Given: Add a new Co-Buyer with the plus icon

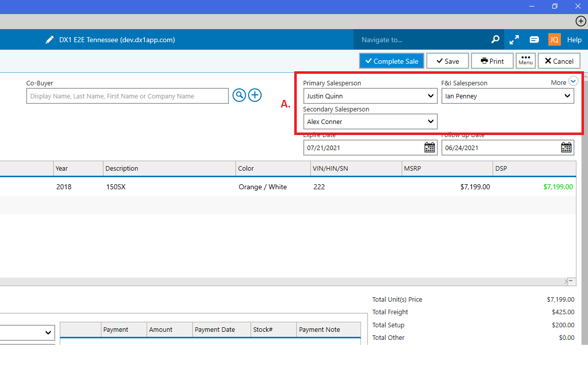Looking at the screenshot, I should coord(255,95).
